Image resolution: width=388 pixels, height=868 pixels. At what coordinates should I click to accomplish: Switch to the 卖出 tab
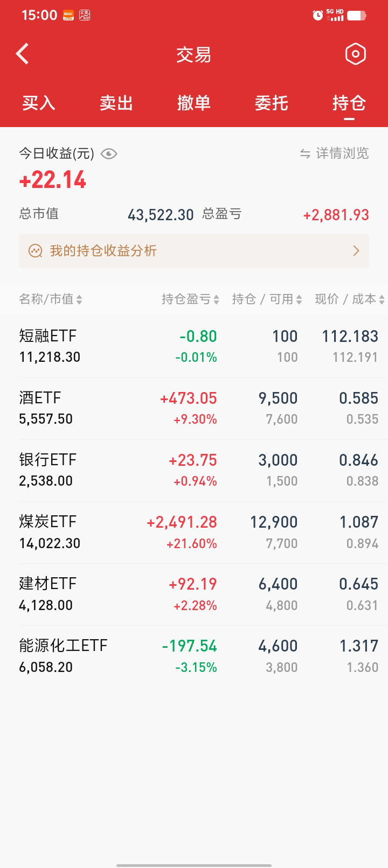tap(116, 103)
